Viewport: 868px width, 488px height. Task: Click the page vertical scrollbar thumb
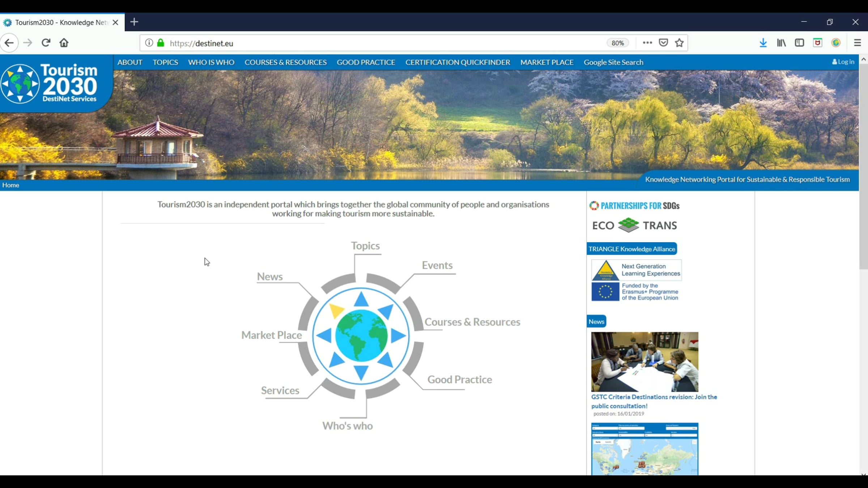[864, 166]
